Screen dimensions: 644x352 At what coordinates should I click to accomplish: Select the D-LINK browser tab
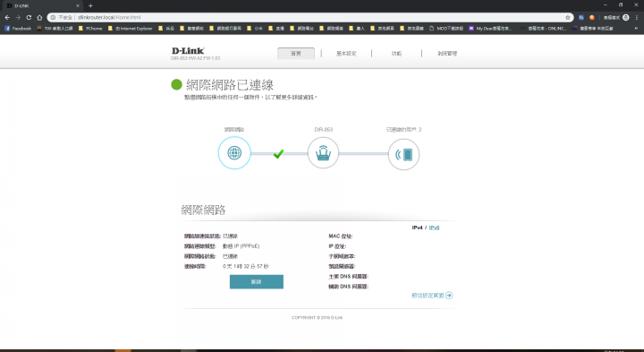pyautogui.click(x=42, y=5)
